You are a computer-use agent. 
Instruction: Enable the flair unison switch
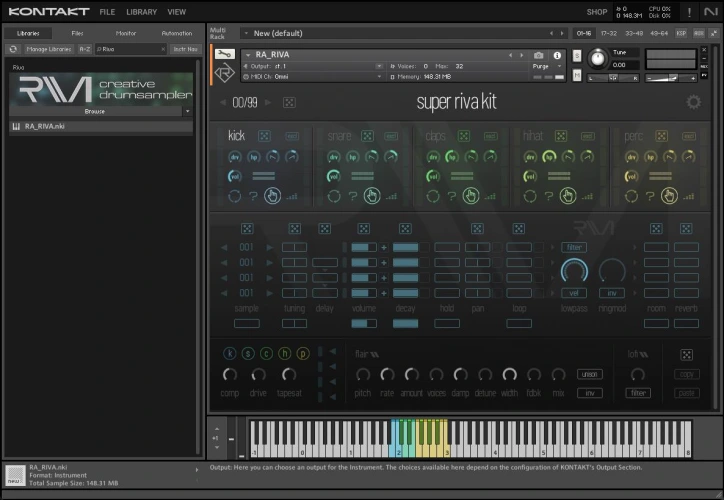(590, 374)
